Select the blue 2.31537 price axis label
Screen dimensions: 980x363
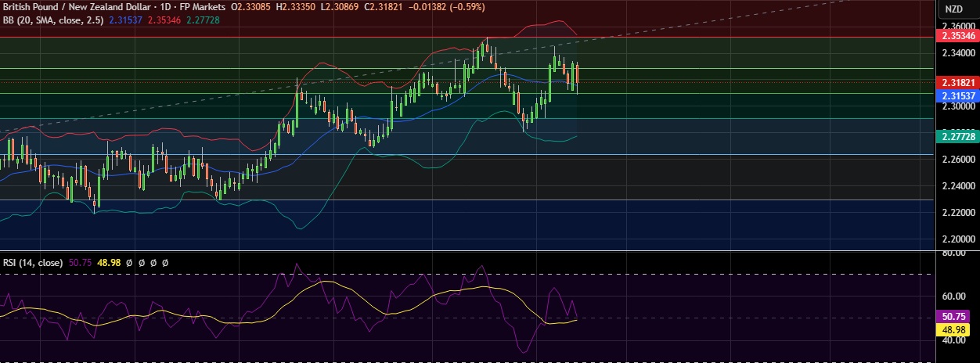957,95
